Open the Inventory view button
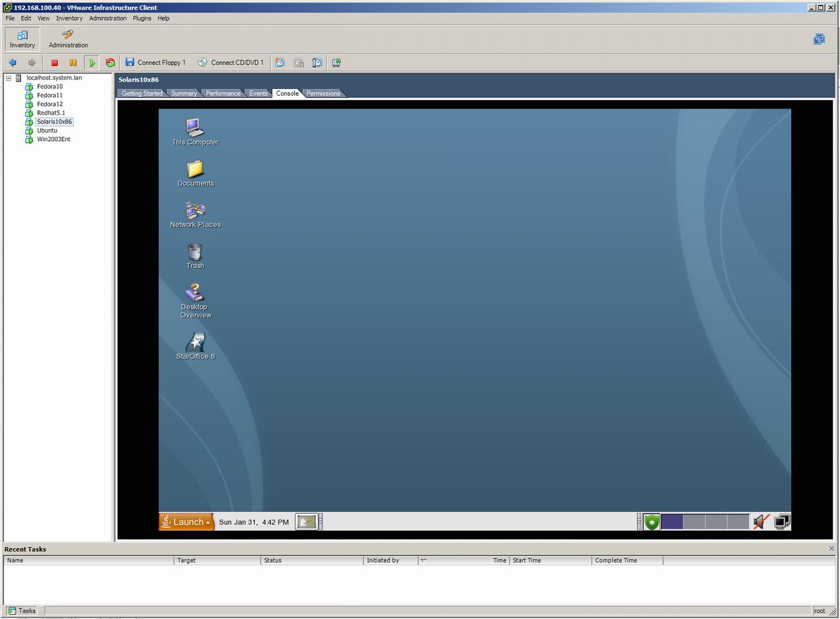This screenshot has width=840, height=619. click(22, 39)
